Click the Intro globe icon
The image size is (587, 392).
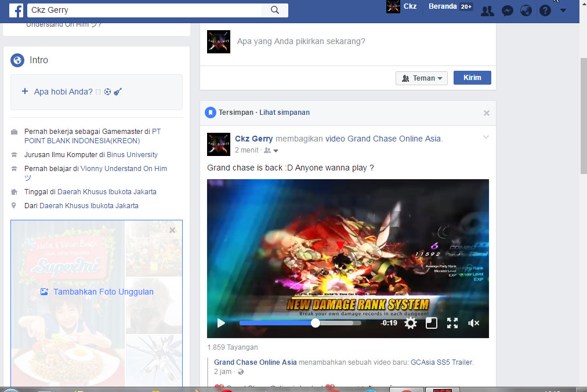(x=17, y=60)
